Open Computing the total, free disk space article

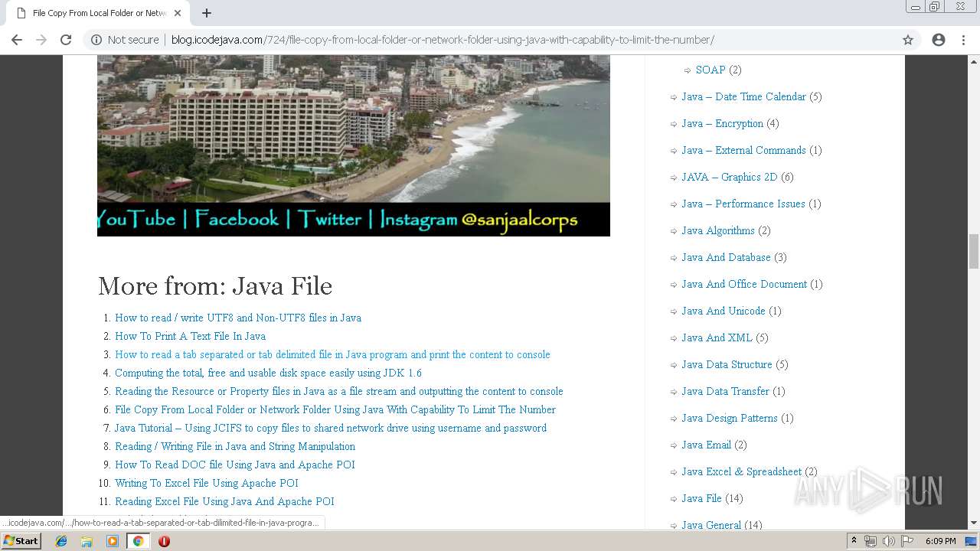tap(268, 373)
